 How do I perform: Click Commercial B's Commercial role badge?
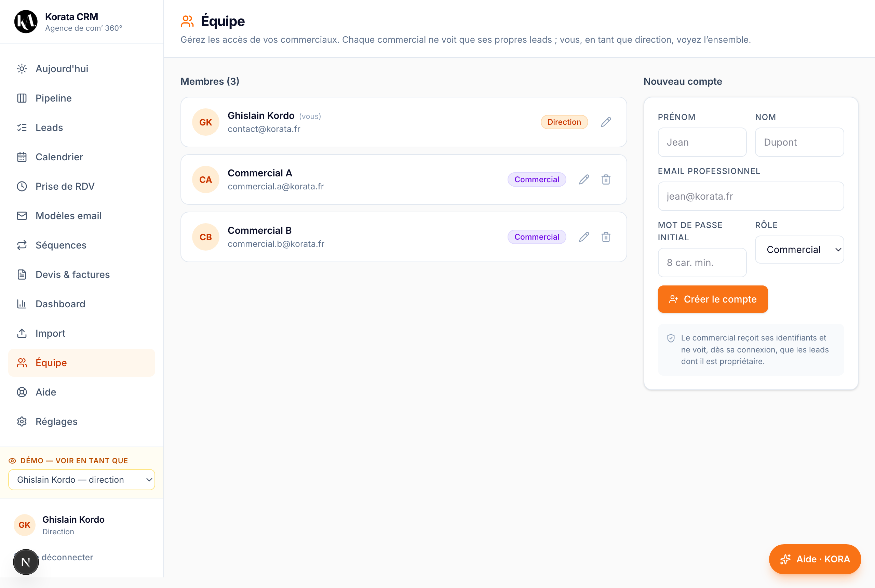click(x=537, y=237)
